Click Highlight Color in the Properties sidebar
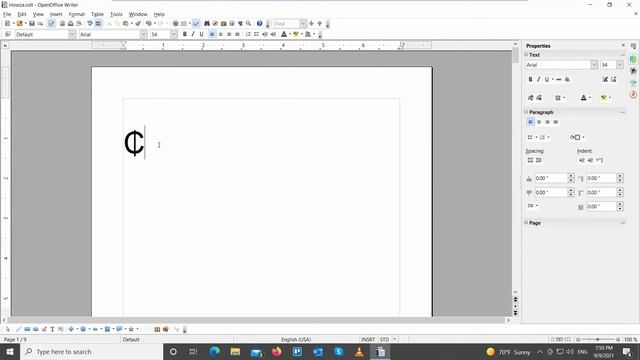The height and width of the screenshot is (360, 640). click(x=603, y=98)
